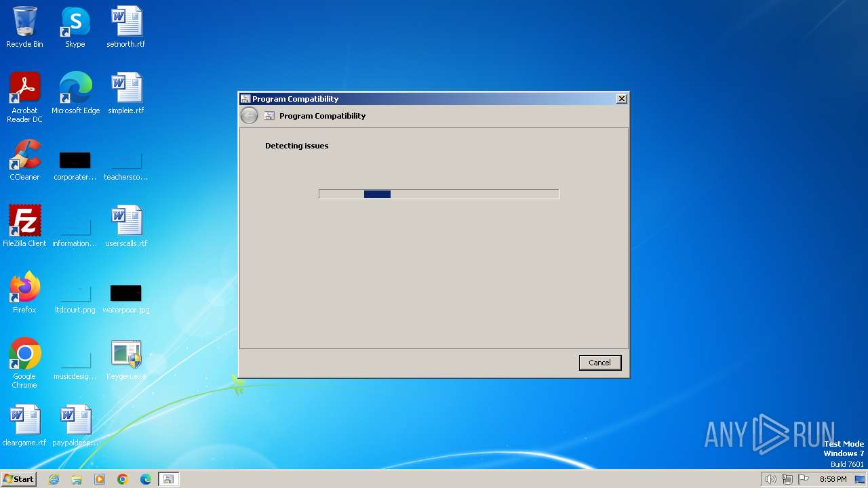
Task: Open the network status tray icon
Action: (x=787, y=479)
